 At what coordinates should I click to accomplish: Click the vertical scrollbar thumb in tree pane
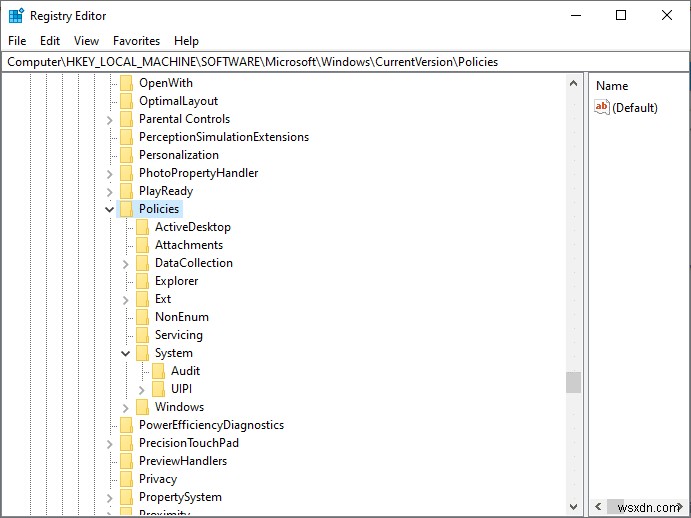click(x=573, y=382)
